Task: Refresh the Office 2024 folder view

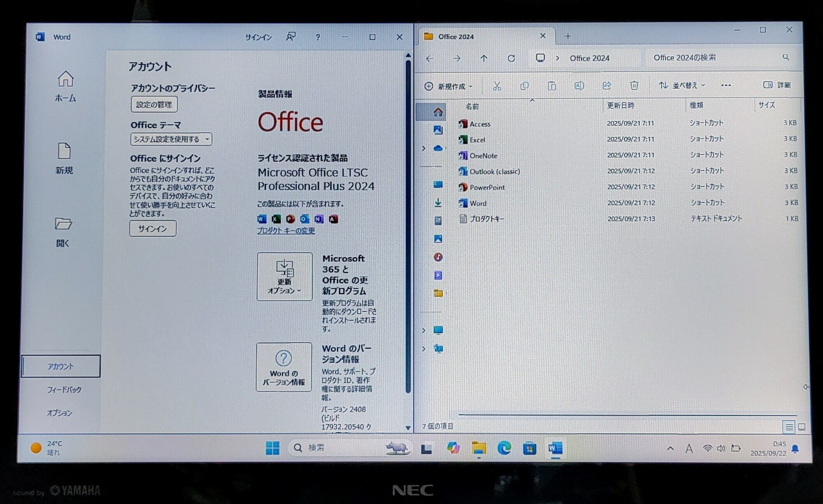Action: click(511, 58)
